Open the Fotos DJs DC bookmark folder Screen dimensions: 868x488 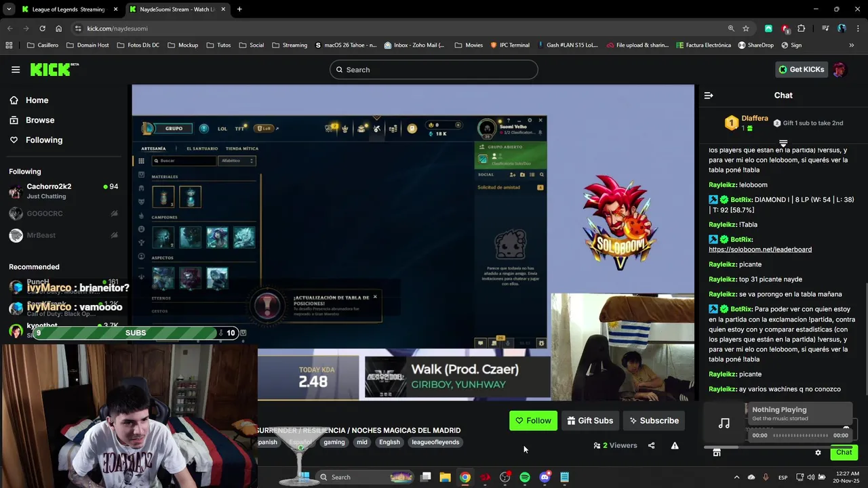coord(138,45)
